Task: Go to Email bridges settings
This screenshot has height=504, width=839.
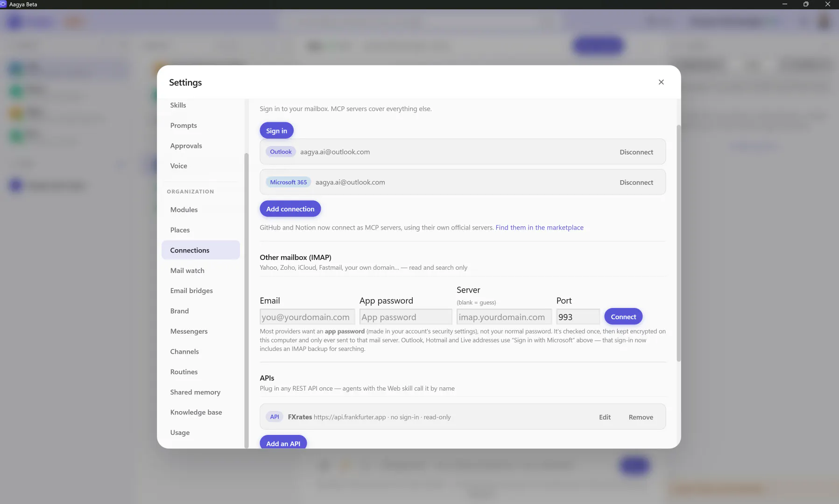Action: (x=201, y=291)
